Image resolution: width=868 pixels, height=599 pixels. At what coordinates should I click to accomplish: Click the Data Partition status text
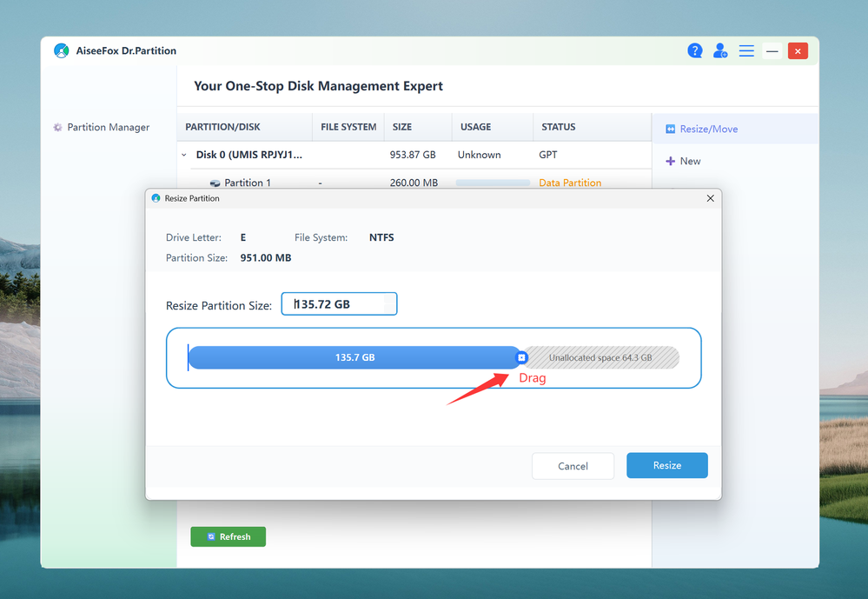click(x=570, y=183)
